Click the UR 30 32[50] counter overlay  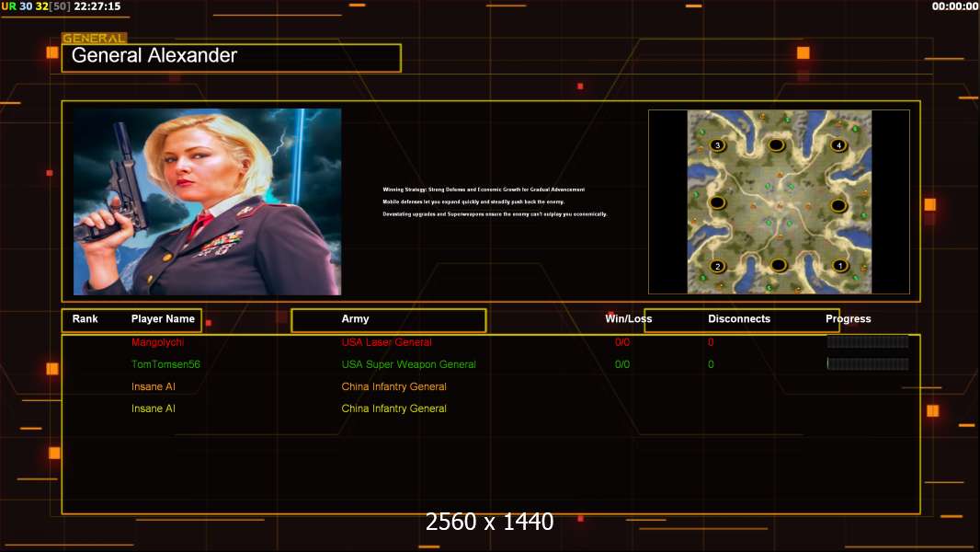[x=36, y=6]
